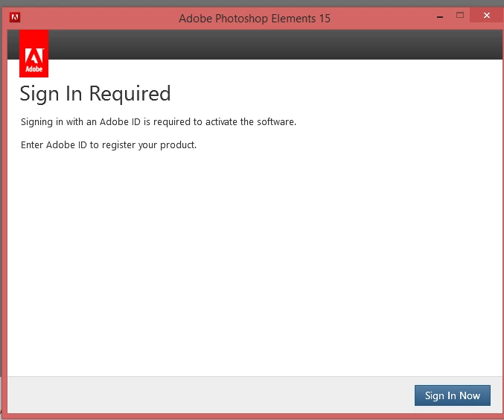
Task: Click 'Enter Adobe ID to register your product.' text
Action: click(x=109, y=145)
